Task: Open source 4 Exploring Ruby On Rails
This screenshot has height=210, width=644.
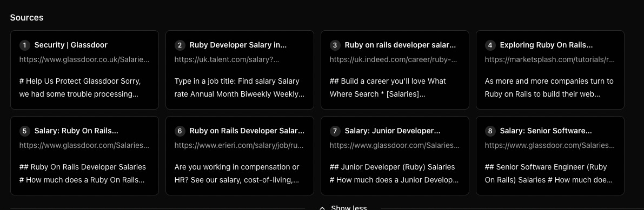Action: pos(550,70)
